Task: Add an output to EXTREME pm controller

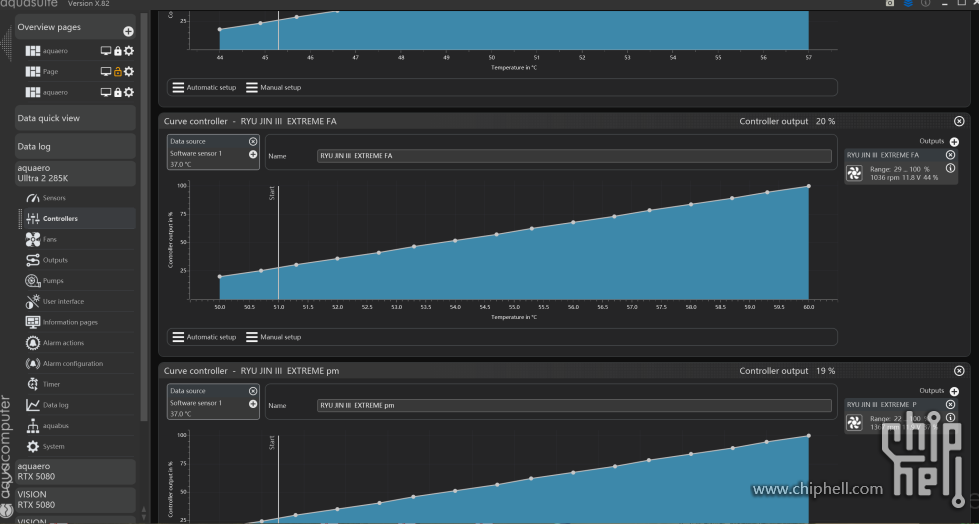Action: (x=954, y=392)
